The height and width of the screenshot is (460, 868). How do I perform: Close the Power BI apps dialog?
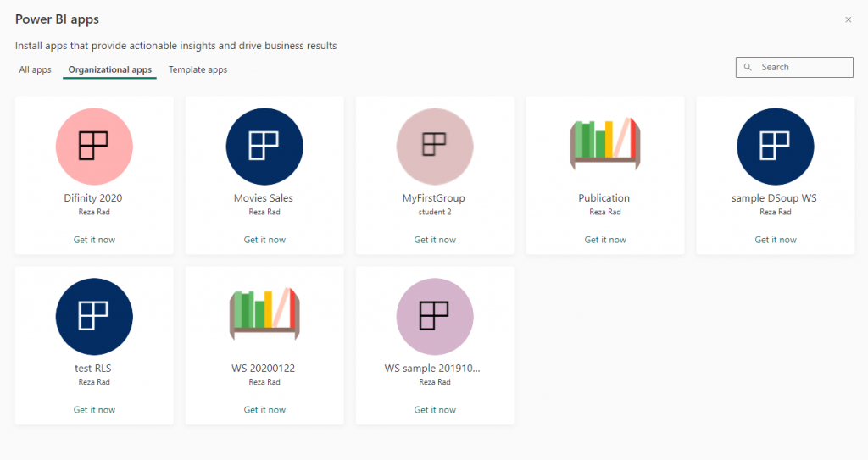[849, 19]
